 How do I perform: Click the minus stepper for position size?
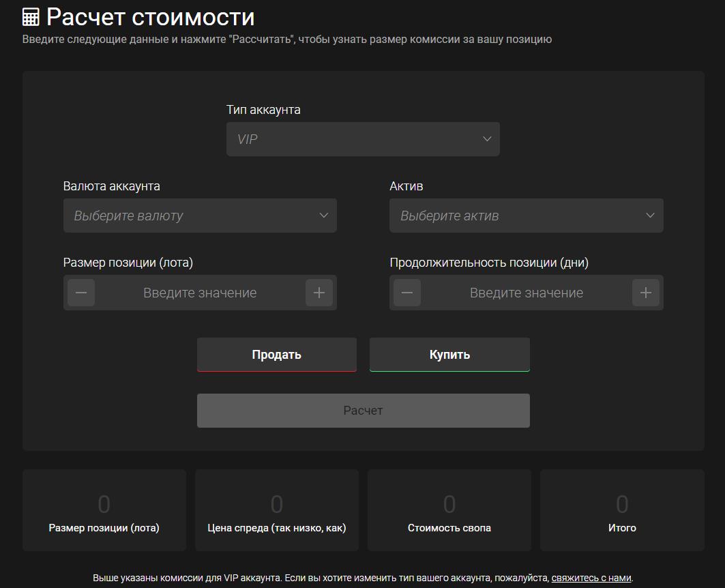pyautogui.click(x=80, y=292)
